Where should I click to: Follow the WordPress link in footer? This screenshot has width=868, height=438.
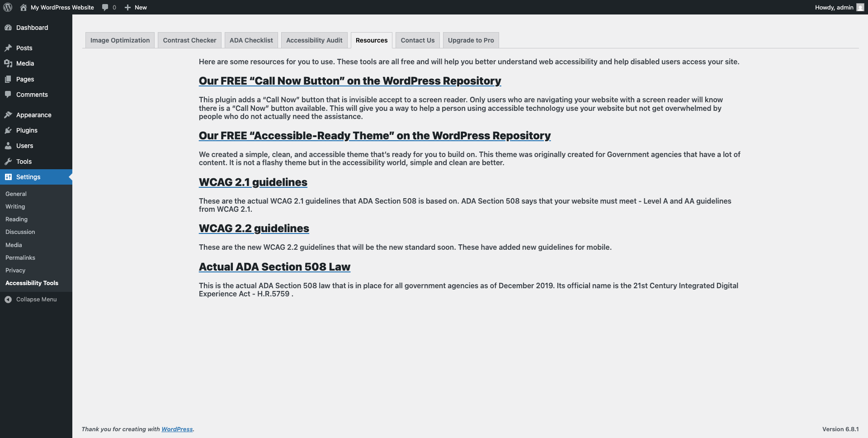point(177,429)
